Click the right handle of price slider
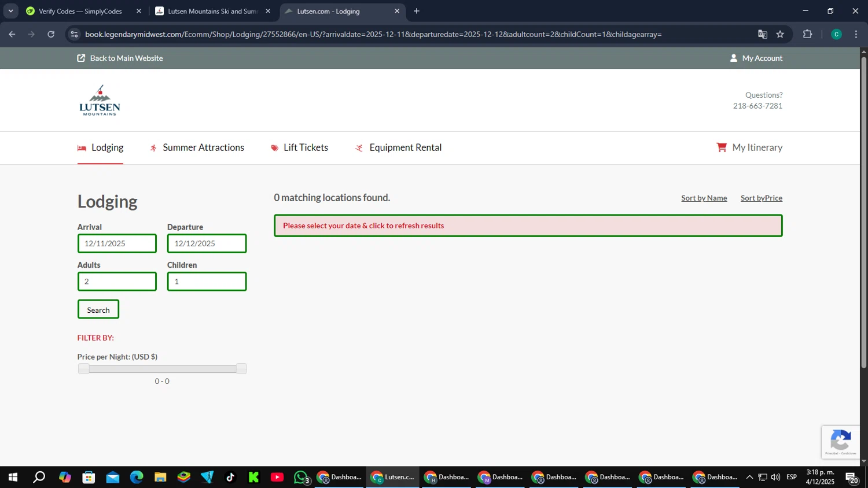The image size is (868, 488). coord(241,369)
